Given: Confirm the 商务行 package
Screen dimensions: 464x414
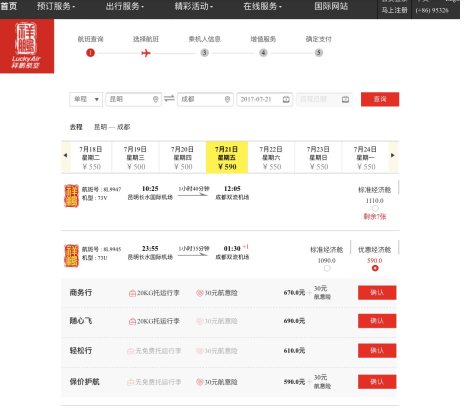Looking at the screenshot, I should pyautogui.click(x=377, y=293).
